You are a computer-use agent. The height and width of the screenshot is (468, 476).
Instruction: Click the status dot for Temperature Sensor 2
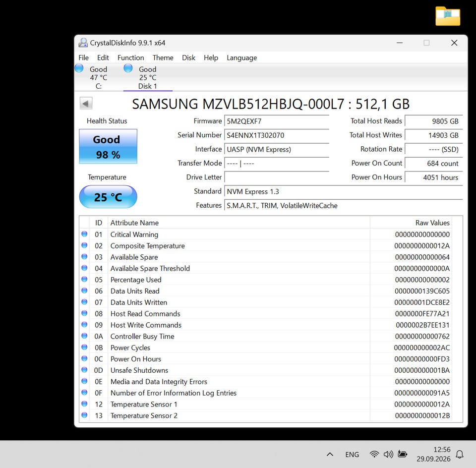tap(84, 415)
